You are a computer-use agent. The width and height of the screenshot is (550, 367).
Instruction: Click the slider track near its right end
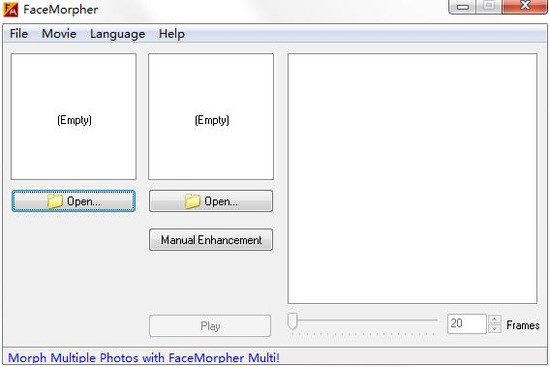(430, 320)
